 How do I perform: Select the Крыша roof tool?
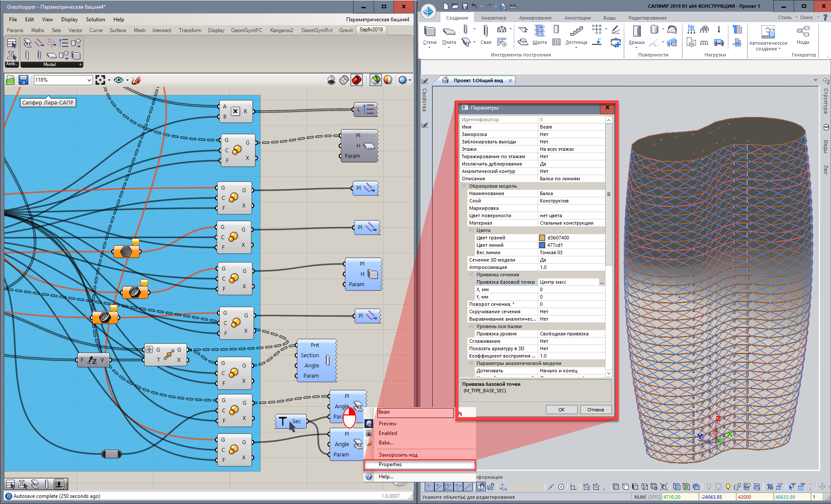pos(636,35)
